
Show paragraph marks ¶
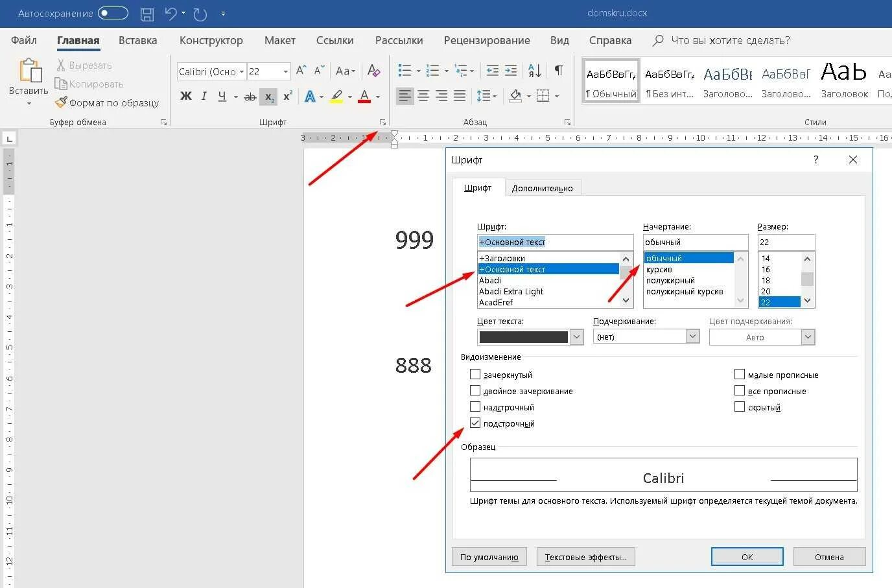(x=559, y=71)
